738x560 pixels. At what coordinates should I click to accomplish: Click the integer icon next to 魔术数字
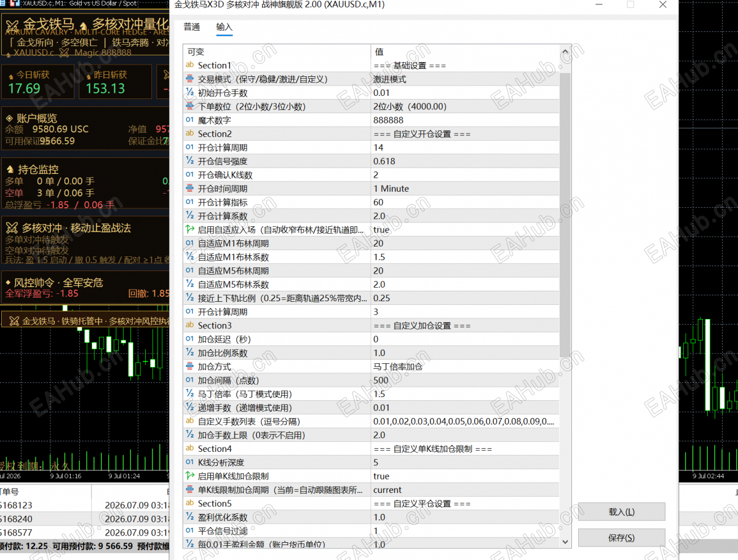point(189,120)
